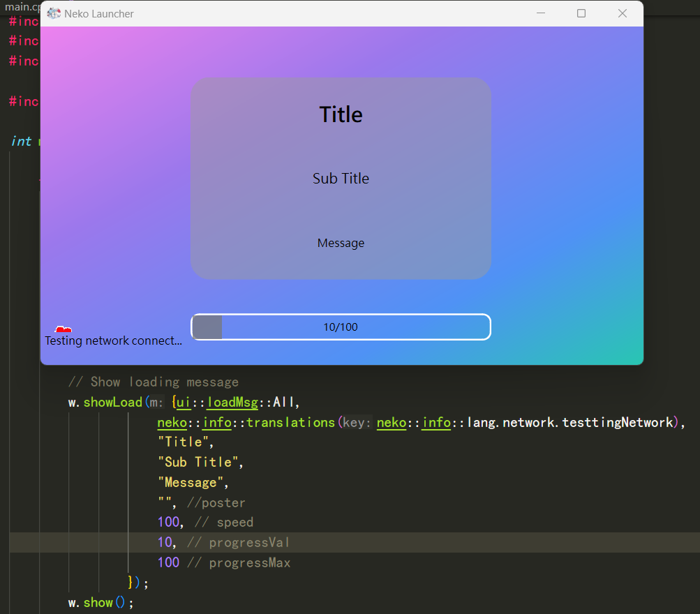Click the Neko Launcher app icon in title bar

click(x=54, y=13)
